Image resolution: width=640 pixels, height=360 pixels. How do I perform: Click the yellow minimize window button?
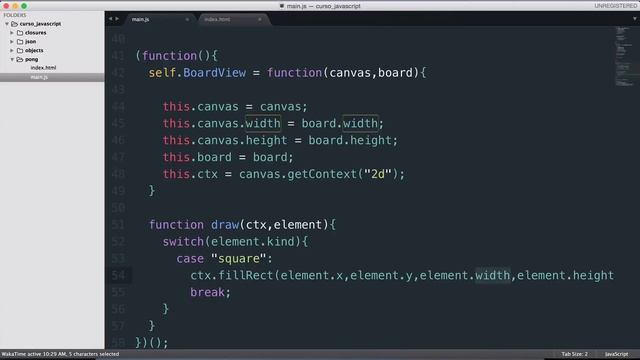(x=15, y=6)
